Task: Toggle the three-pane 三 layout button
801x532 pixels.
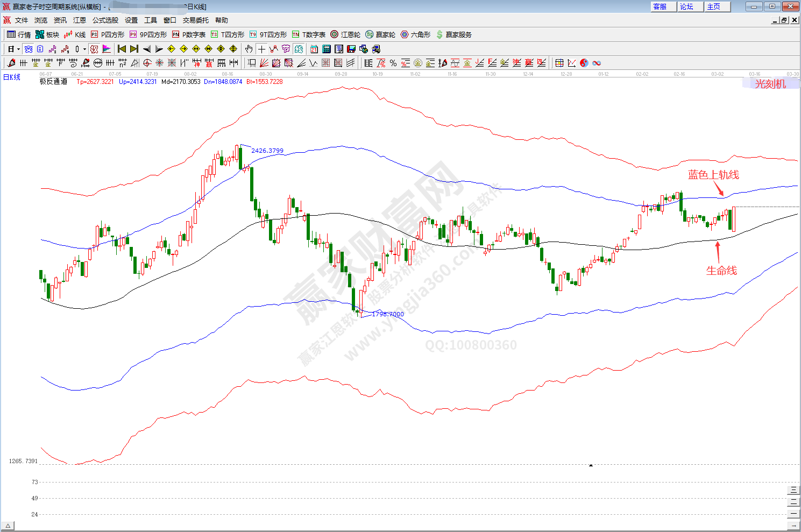Action: click(x=793, y=490)
